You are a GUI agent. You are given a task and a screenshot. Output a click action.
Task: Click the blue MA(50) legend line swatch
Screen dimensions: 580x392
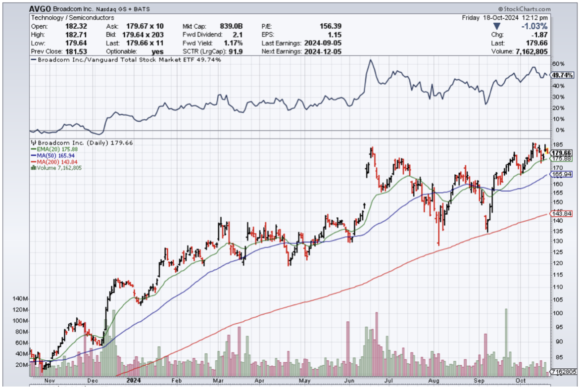coord(34,156)
